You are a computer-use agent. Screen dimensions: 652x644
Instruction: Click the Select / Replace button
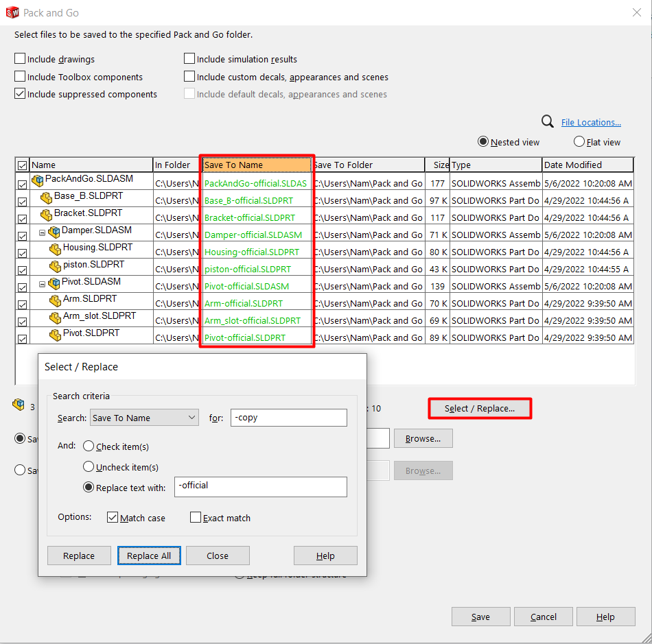pyautogui.click(x=480, y=409)
